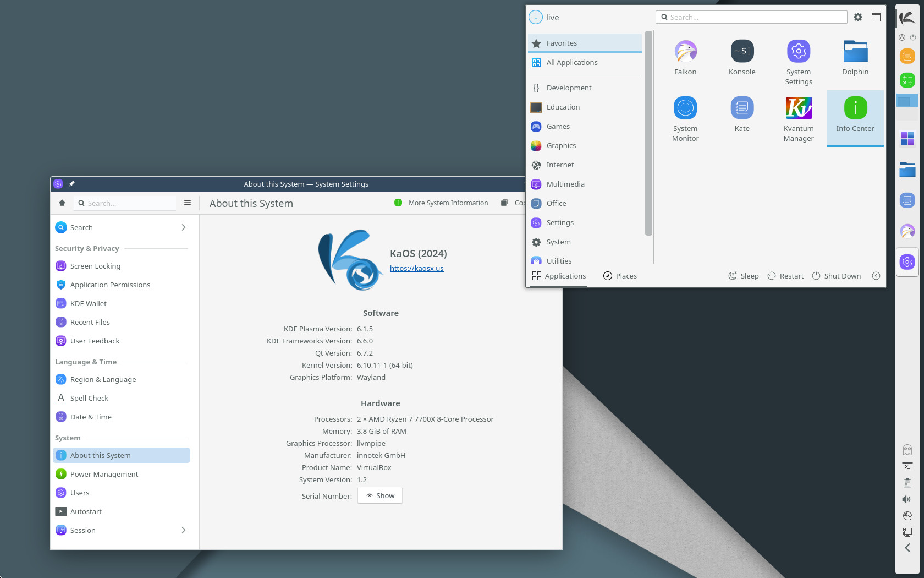Image resolution: width=924 pixels, height=578 pixels.
Task: Launch Dolphin file manager from favorites
Action: point(855,57)
